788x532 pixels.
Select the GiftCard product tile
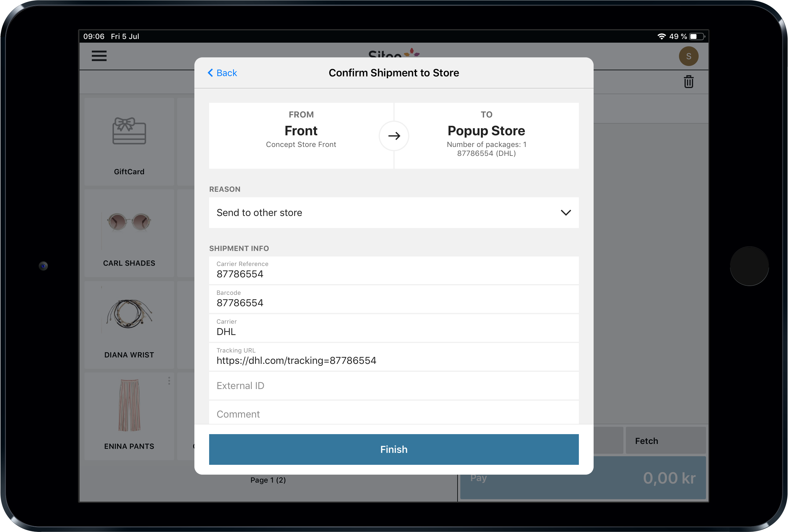[129, 142]
